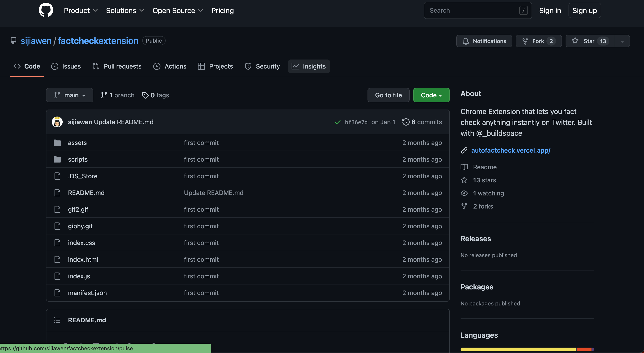Open the Product dropdown menu

pyautogui.click(x=81, y=11)
